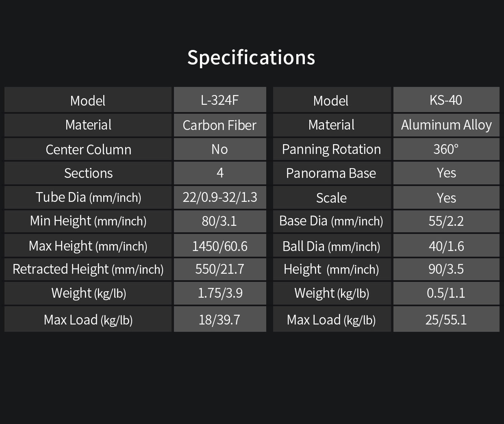Click the Carbon Fiber material value
This screenshot has width=504, height=424.
(x=220, y=125)
